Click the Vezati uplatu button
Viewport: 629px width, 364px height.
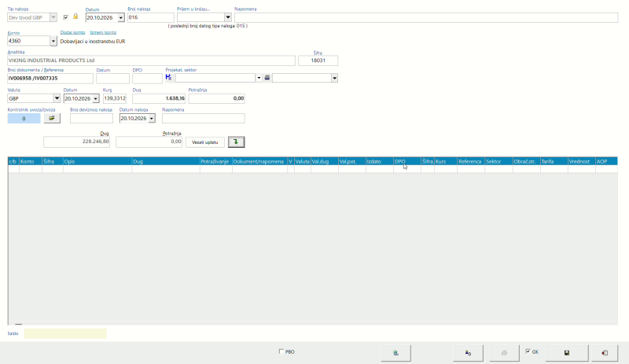tap(205, 142)
